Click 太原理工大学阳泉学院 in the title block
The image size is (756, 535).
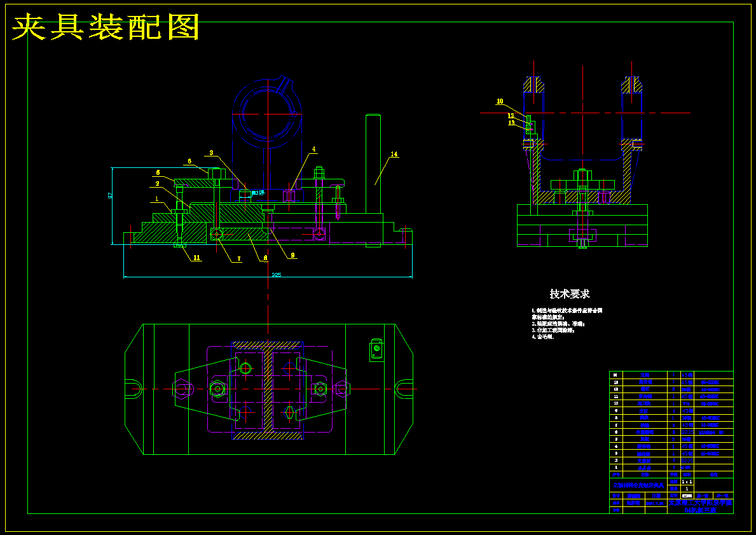click(700, 503)
